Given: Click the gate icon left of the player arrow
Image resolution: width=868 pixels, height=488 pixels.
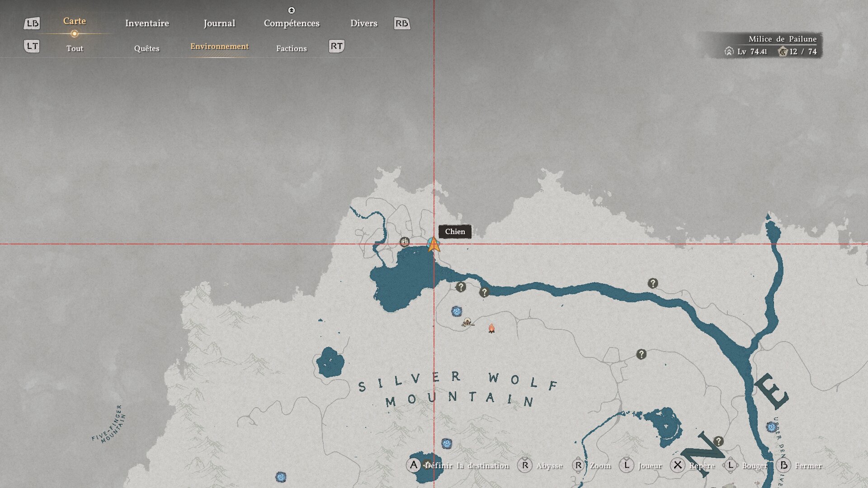Looking at the screenshot, I should pos(405,242).
